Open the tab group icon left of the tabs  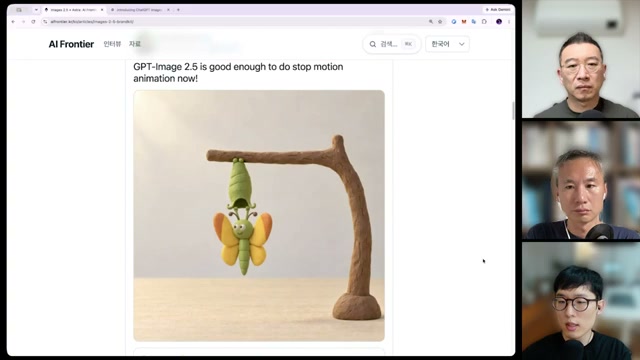click(19, 10)
